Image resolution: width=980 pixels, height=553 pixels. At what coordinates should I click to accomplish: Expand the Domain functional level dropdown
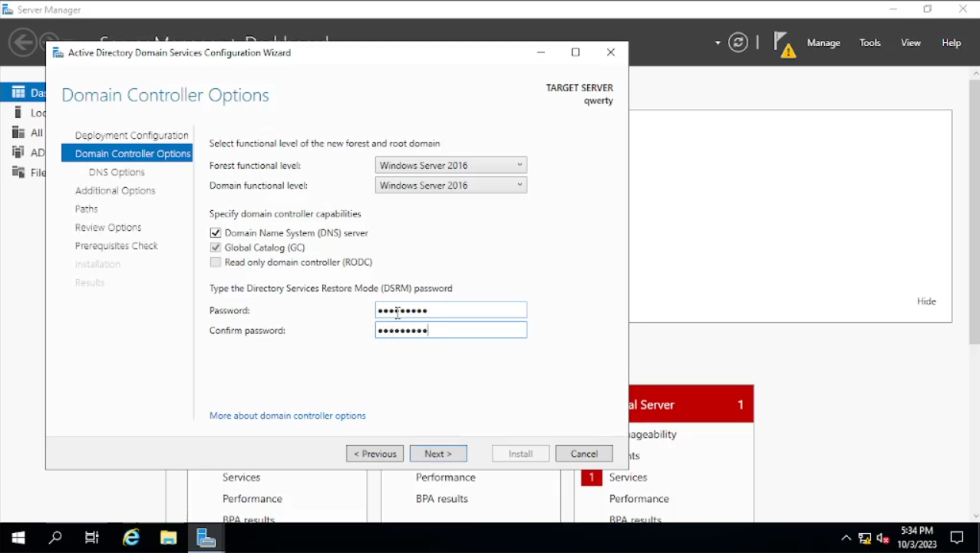coord(450,185)
